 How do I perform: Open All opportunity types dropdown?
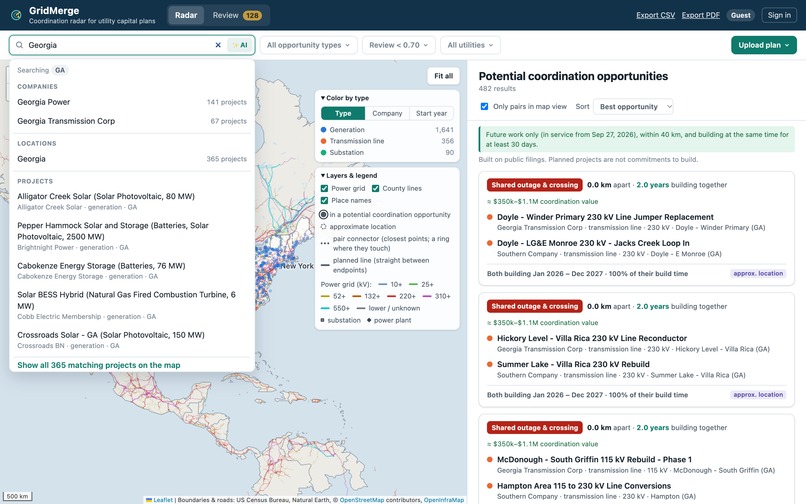tap(308, 45)
